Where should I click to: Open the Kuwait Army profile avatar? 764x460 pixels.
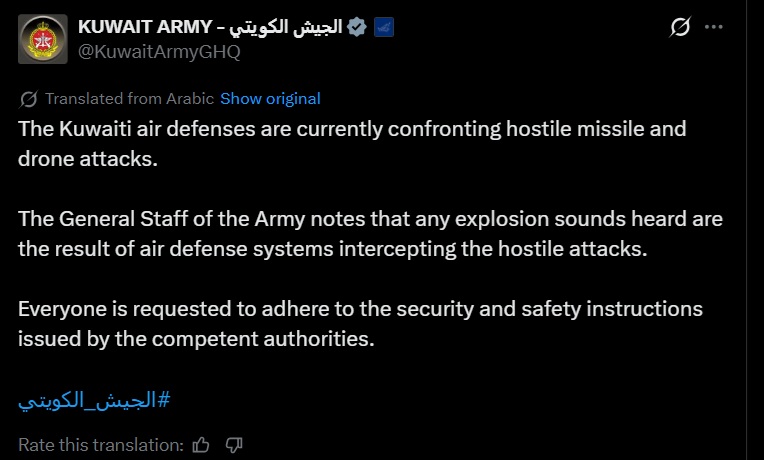pyautogui.click(x=43, y=40)
